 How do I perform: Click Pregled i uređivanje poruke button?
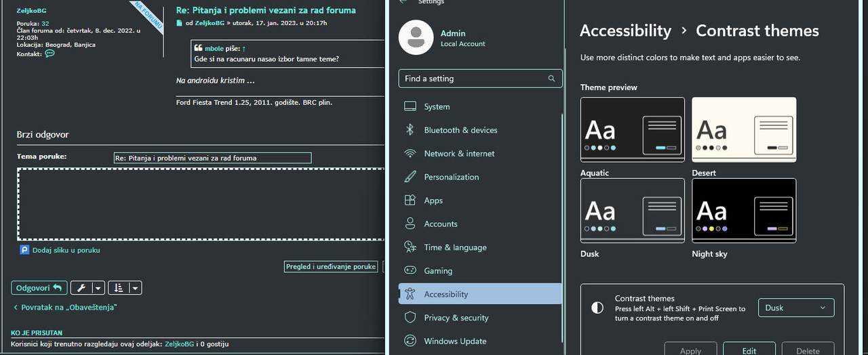click(331, 266)
